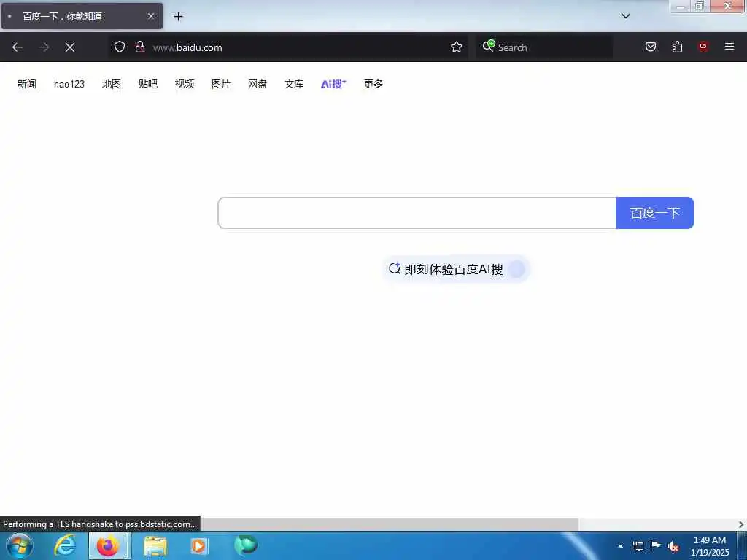Launch Internet Explorer from taskbar

click(65, 545)
